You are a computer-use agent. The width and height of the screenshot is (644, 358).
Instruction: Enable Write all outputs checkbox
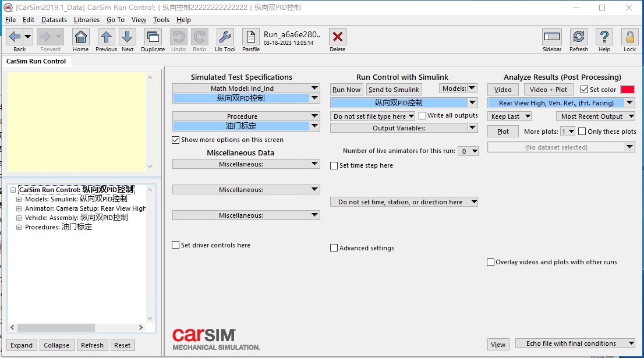pos(422,116)
